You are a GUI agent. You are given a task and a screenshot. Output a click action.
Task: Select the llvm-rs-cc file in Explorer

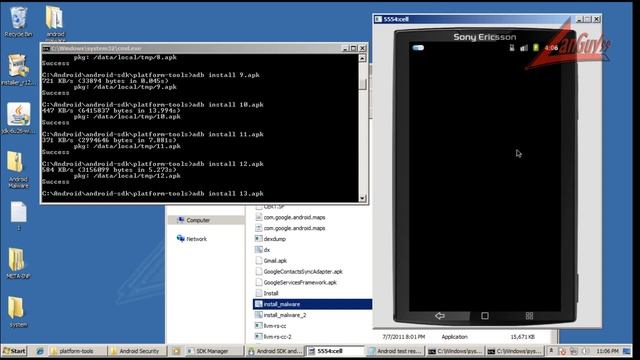point(270,326)
